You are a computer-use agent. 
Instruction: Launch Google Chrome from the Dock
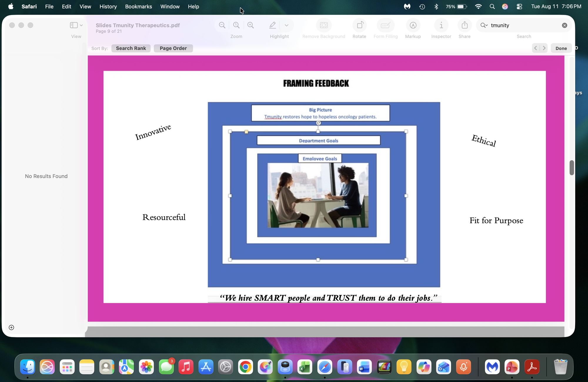pos(245,367)
